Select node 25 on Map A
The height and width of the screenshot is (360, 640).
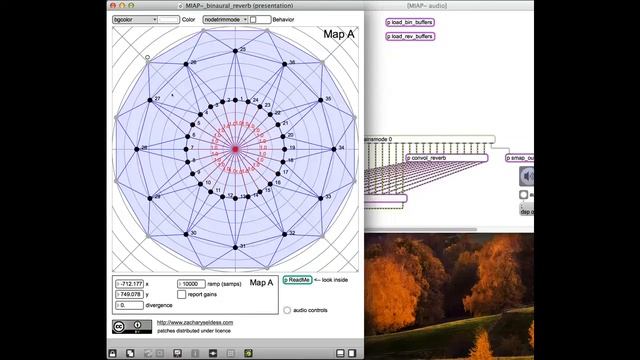[235, 51]
